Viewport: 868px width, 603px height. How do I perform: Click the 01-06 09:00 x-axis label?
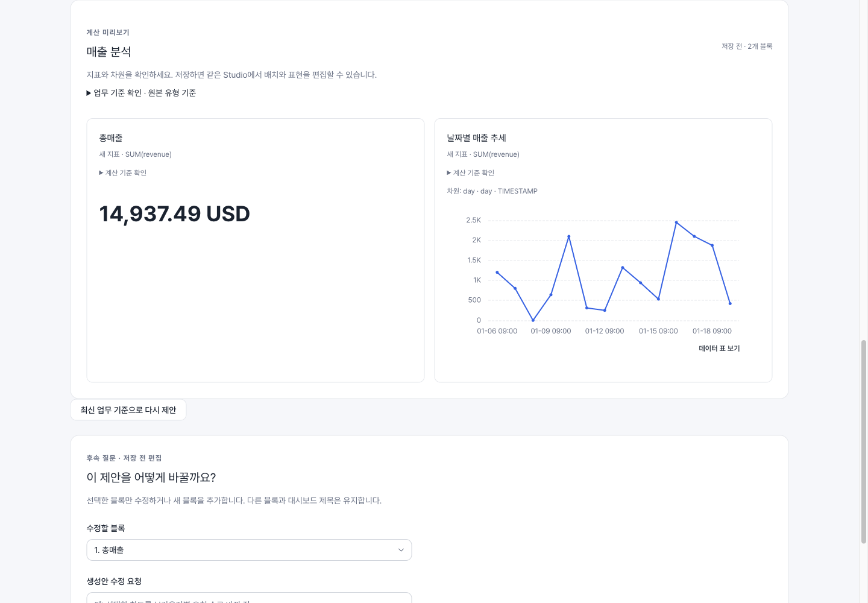pyautogui.click(x=497, y=331)
